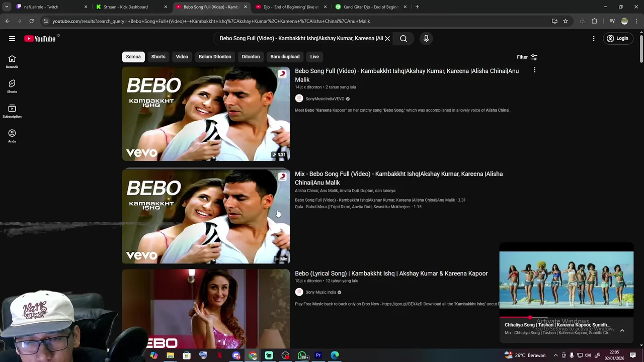Show hidden system tray icons
644x362 pixels.
pyautogui.click(x=555, y=355)
